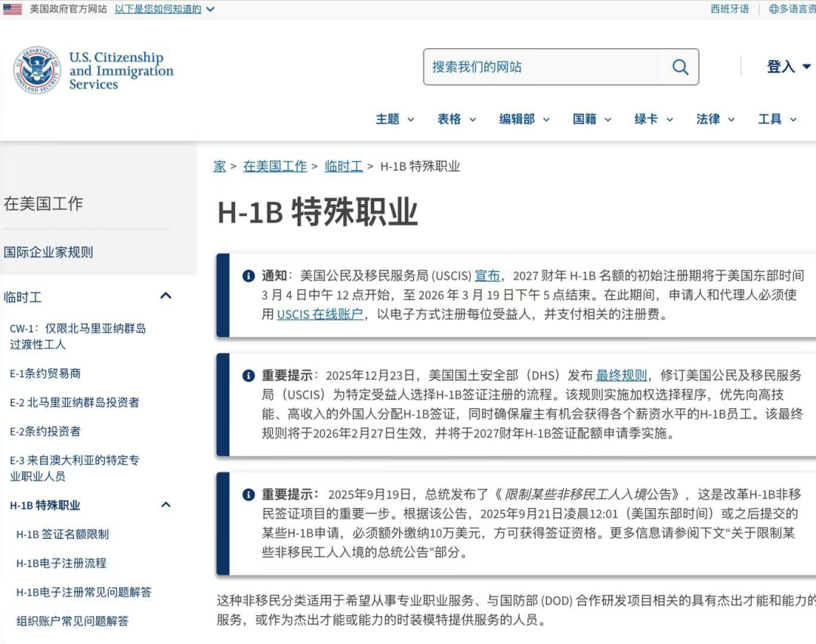Focus the 搜索我们的网站 search field
Viewport: 816px width, 644px height.
click(541, 67)
